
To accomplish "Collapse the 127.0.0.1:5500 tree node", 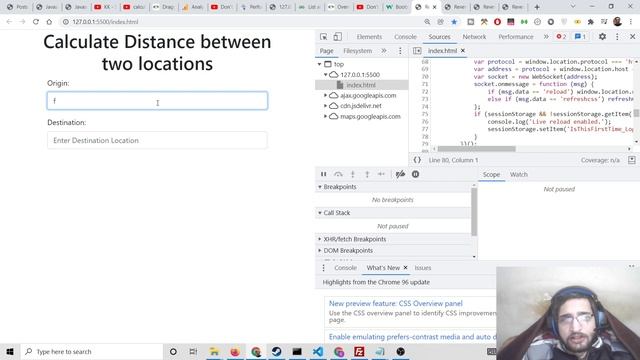I will point(326,75).
